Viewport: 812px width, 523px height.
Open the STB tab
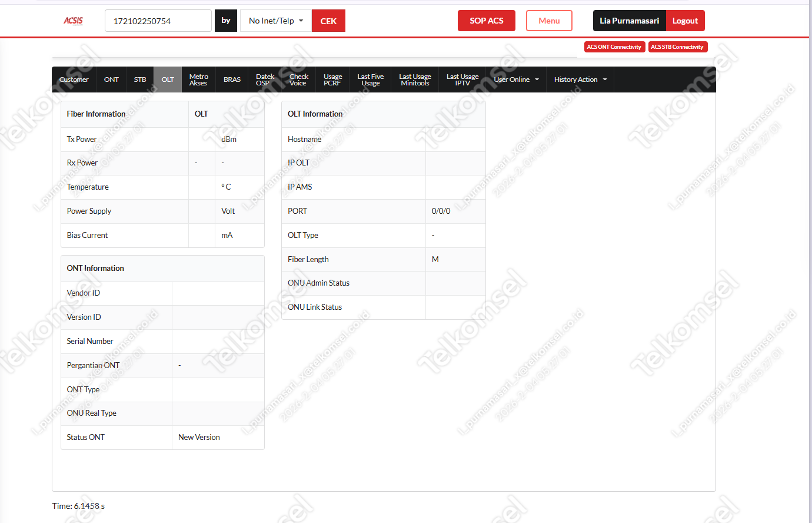(x=140, y=80)
